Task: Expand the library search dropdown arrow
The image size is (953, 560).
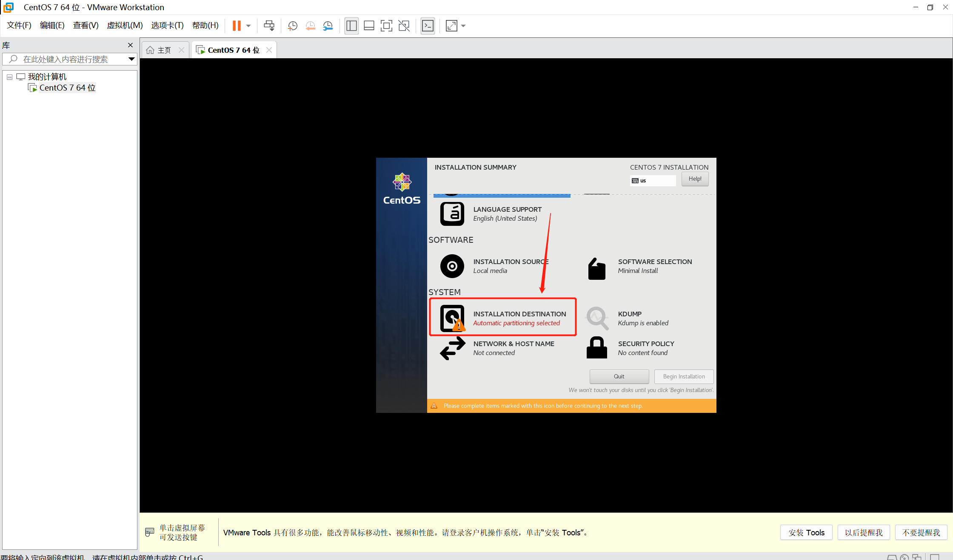Action: [x=131, y=59]
